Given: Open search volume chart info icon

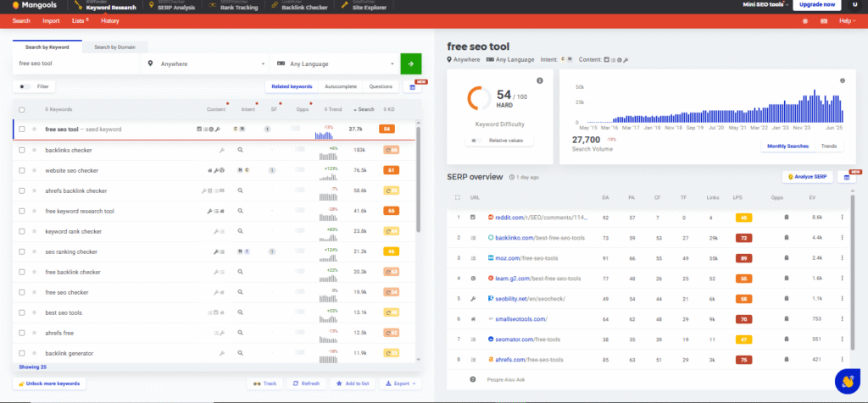Looking at the screenshot, I should point(843,80).
